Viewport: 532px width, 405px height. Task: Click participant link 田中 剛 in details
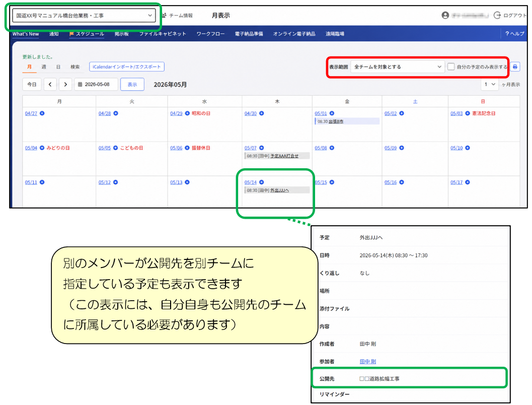(368, 362)
